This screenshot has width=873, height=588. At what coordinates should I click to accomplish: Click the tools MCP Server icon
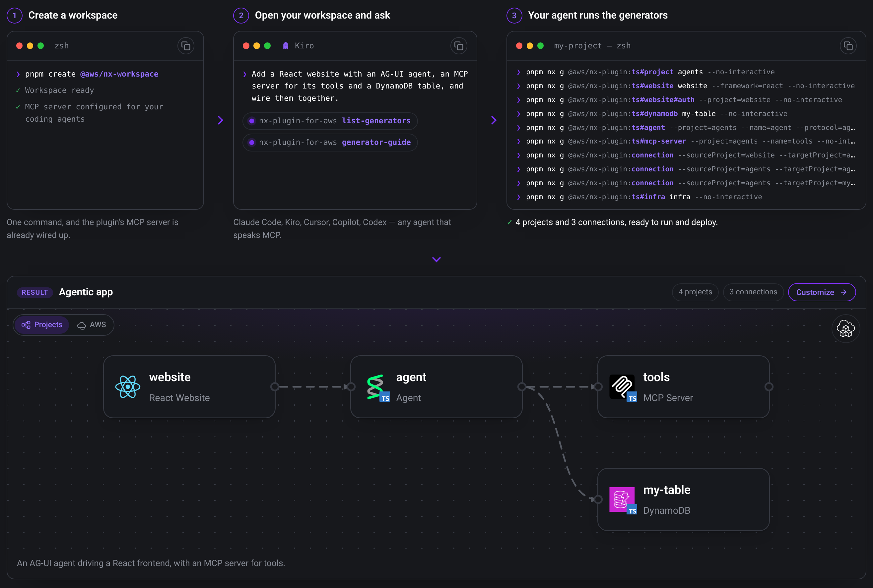(623, 387)
